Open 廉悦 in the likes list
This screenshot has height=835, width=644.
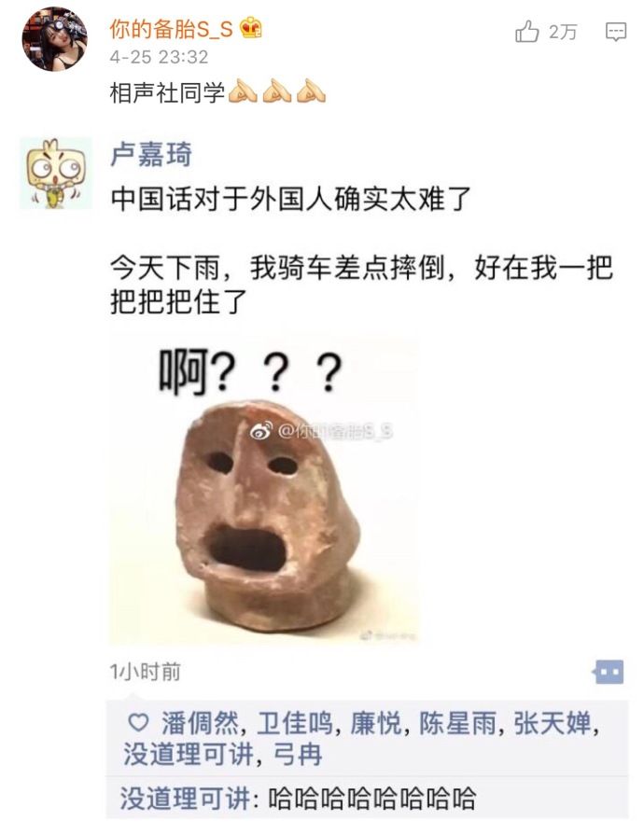376,724
